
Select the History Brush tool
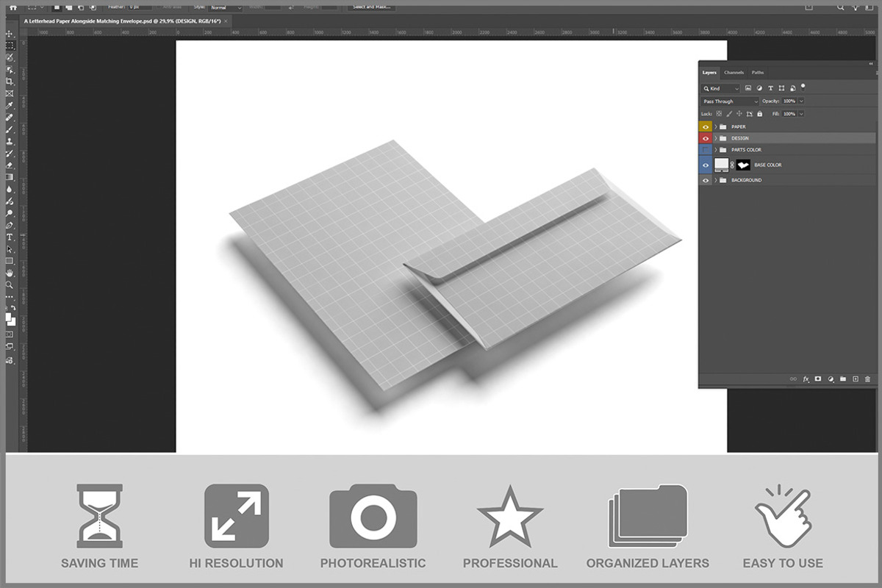click(x=10, y=153)
